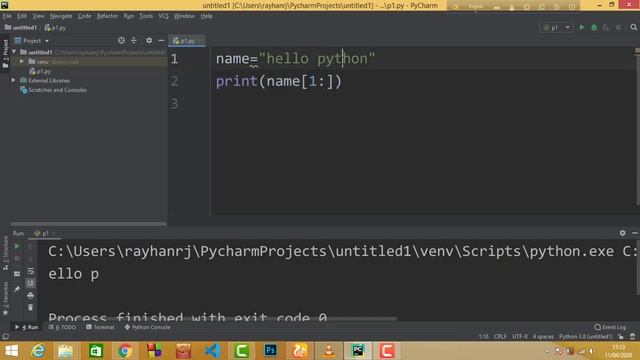Print the Run console output

(x=31, y=295)
